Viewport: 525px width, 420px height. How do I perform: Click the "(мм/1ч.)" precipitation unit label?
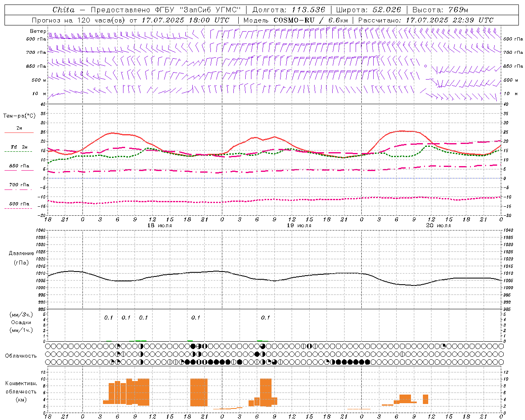(x=21, y=330)
